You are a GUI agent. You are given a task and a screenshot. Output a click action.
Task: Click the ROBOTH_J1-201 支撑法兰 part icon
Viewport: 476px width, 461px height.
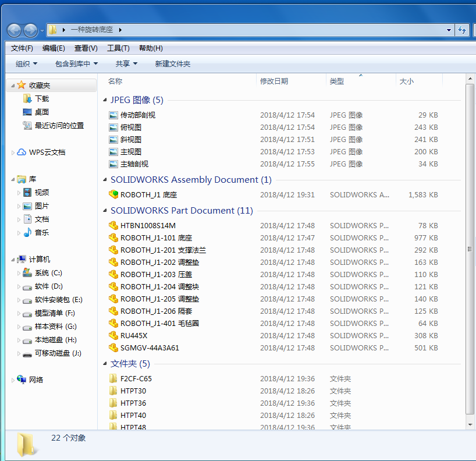tap(113, 250)
